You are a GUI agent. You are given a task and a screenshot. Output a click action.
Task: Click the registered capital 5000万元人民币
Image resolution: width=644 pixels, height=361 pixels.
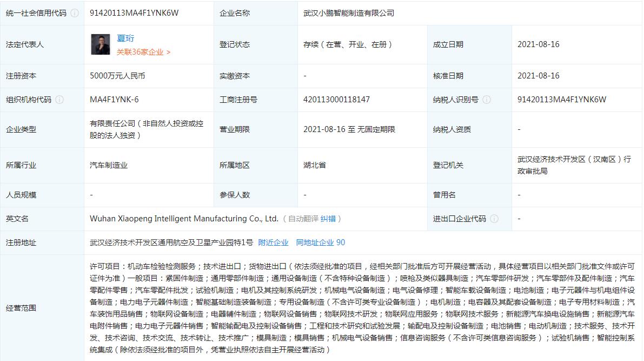(x=117, y=76)
